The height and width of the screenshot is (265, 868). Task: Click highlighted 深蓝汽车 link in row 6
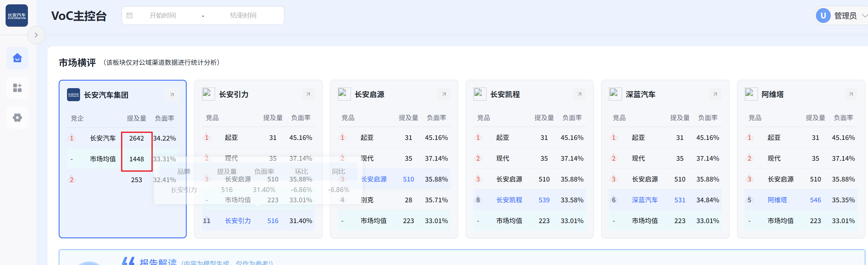[x=645, y=200]
